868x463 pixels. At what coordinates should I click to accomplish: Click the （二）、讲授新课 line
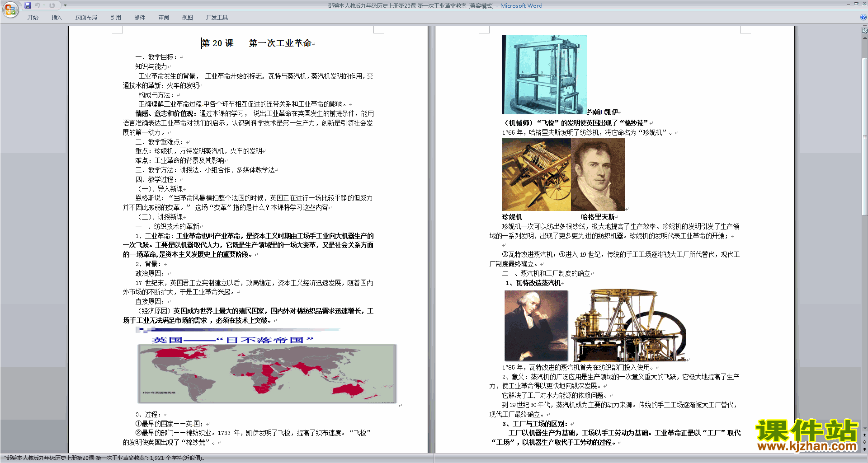(159, 217)
